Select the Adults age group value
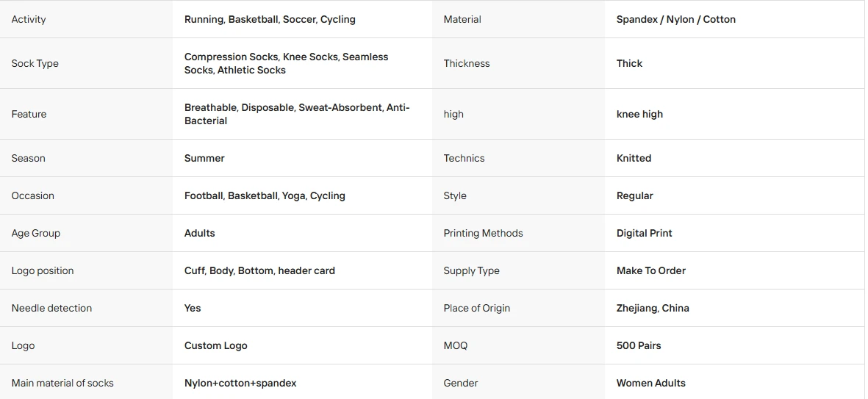The height and width of the screenshot is (399, 868). pyautogui.click(x=199, y=234)
